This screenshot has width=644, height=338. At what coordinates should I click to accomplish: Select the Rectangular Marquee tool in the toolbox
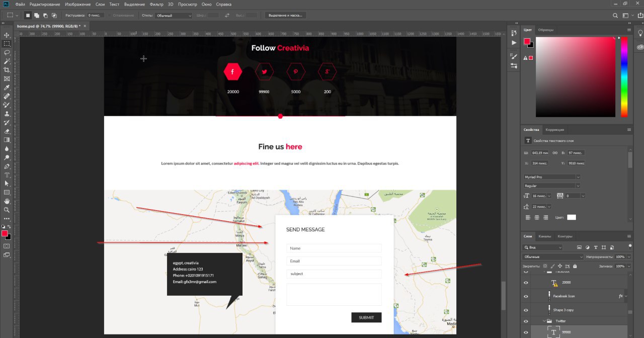tap(7, 44)
